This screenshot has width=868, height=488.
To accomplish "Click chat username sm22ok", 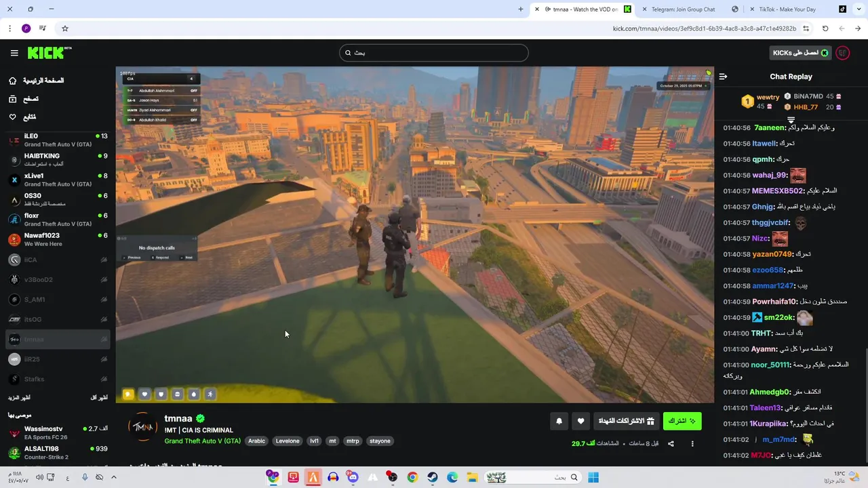I will point(778,318).
